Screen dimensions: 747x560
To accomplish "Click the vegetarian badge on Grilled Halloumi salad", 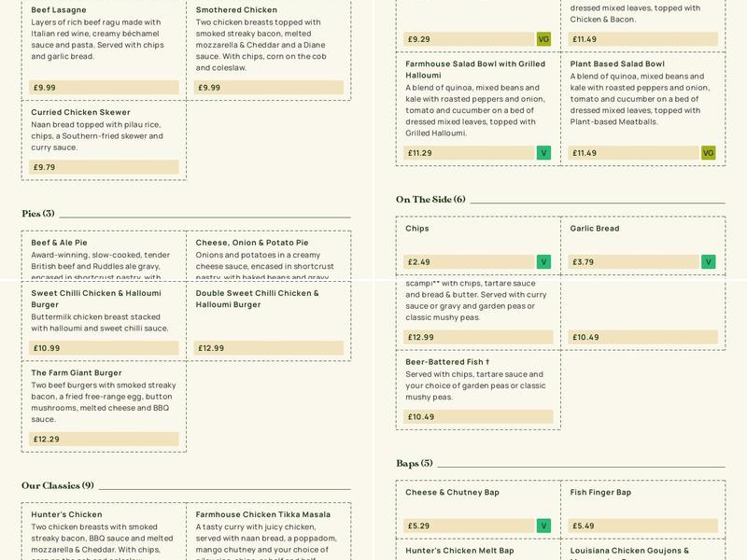I will pos(543,153).
